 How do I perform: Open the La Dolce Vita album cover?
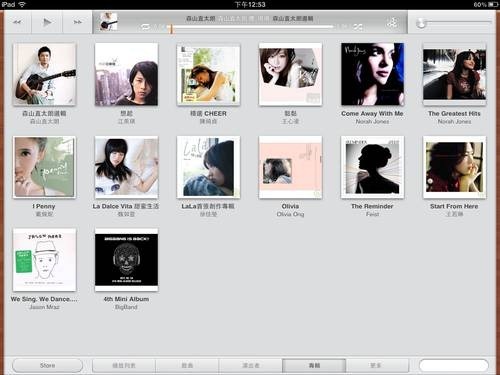[126, 167]
